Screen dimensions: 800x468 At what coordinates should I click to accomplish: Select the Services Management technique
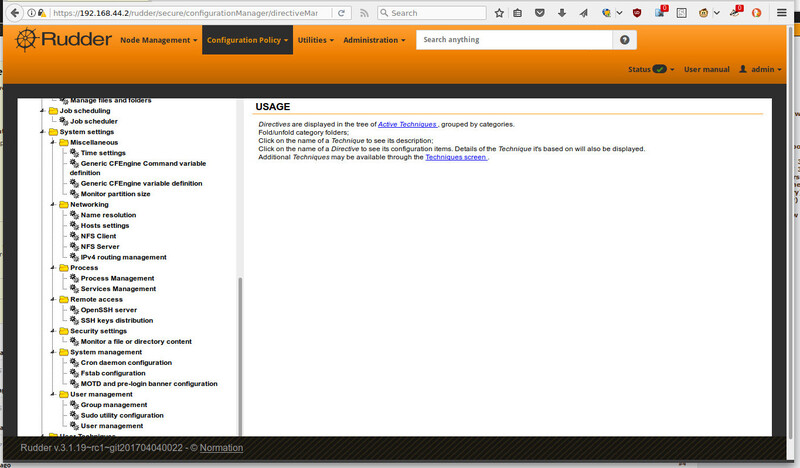[118, 289]
